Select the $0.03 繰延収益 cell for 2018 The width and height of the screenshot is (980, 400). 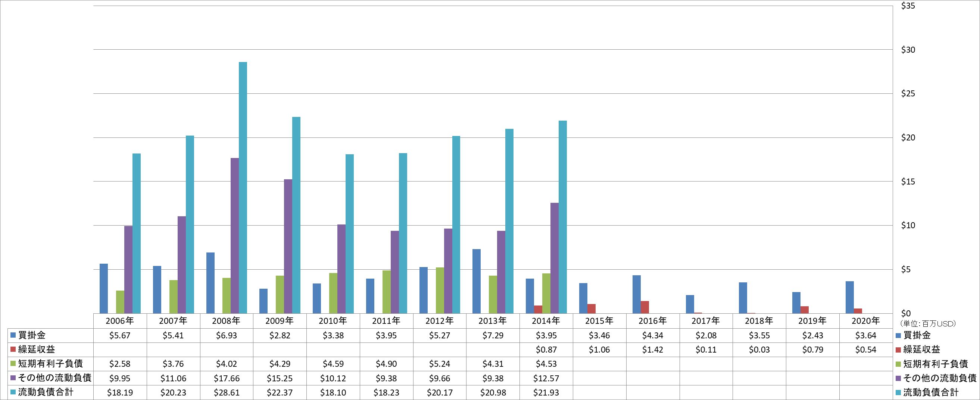tap(759, 350)
